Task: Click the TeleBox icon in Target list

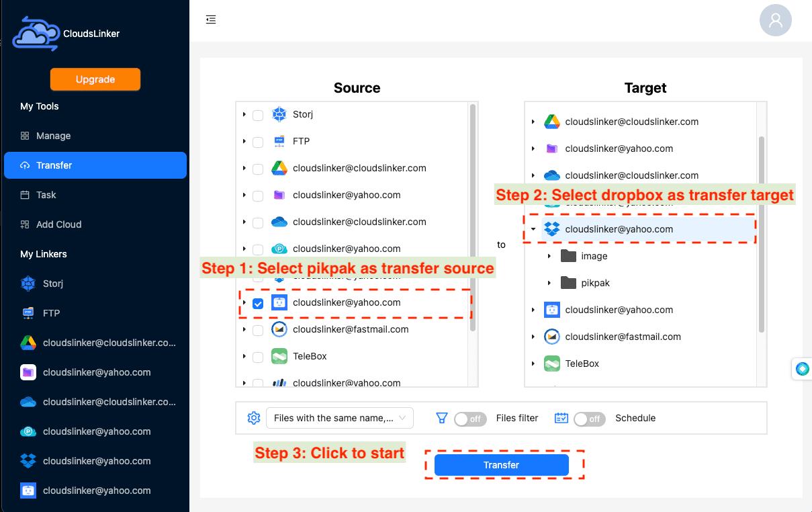Action: tap(552, 364)
